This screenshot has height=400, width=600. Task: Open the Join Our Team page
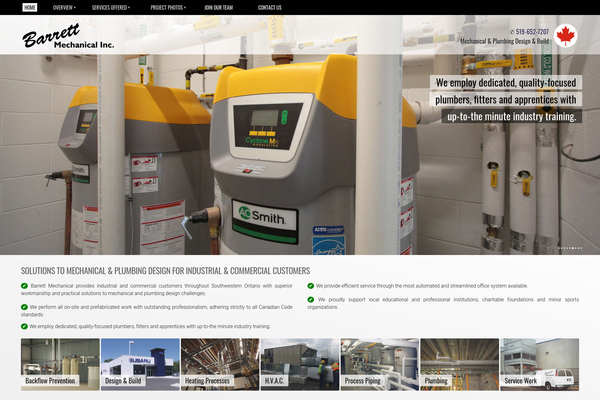(x=221, y=7)
